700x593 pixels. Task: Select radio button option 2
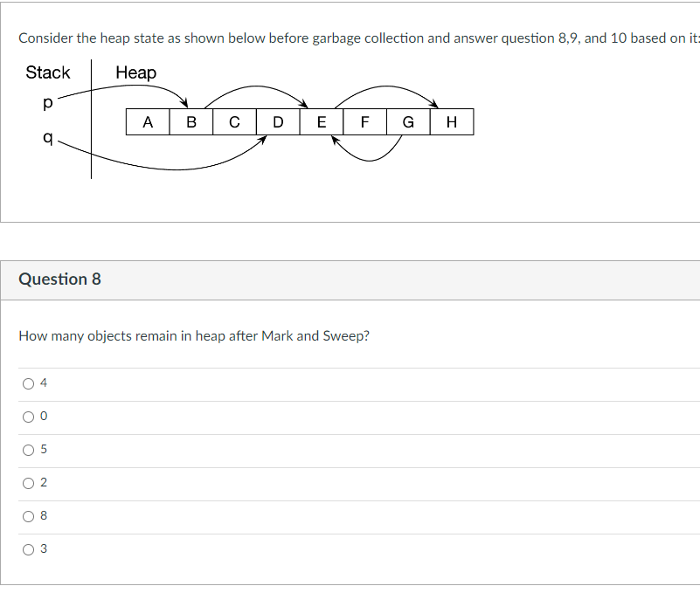[x=27, y=481]
